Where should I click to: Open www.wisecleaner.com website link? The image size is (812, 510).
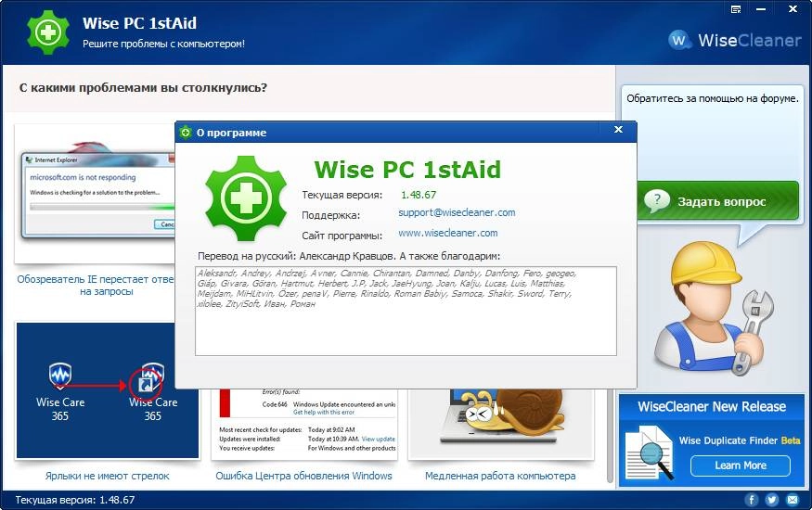448,234
